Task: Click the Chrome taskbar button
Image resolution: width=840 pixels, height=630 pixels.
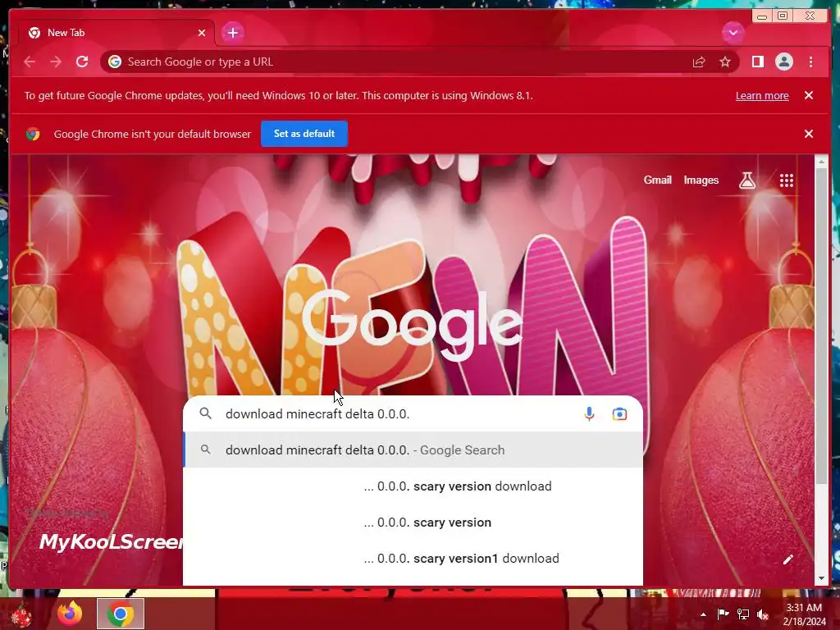Action: point(121,614)
